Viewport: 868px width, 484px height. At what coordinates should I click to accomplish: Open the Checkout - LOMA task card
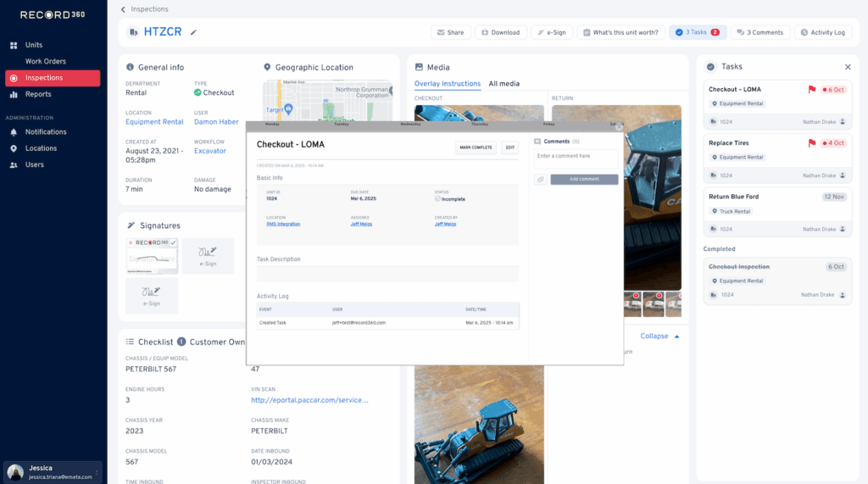pos(777,105)
